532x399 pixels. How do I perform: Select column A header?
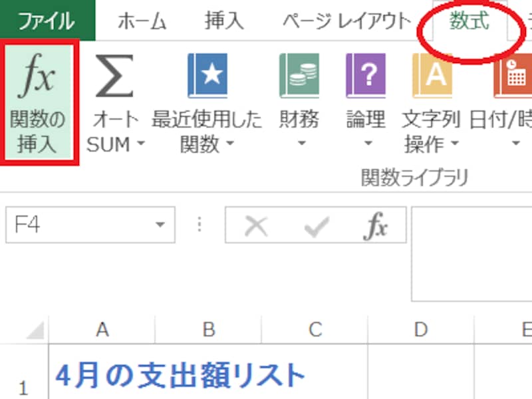pos(102,330)
